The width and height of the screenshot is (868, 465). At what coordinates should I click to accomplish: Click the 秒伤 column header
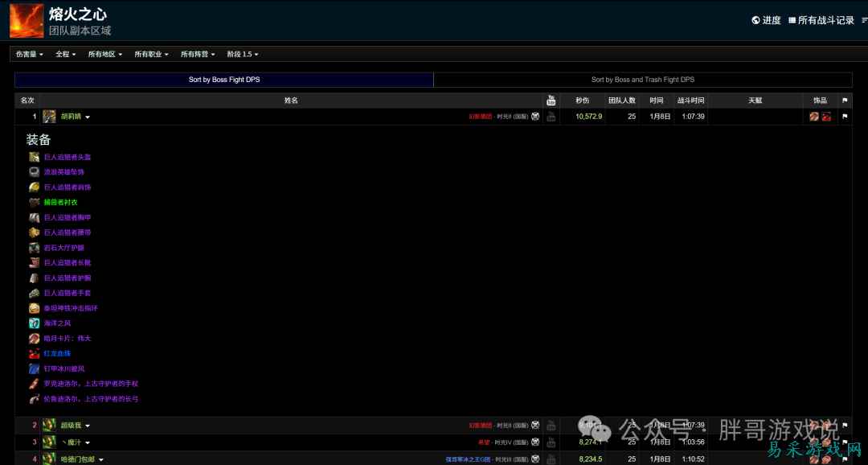click(582, 101)
